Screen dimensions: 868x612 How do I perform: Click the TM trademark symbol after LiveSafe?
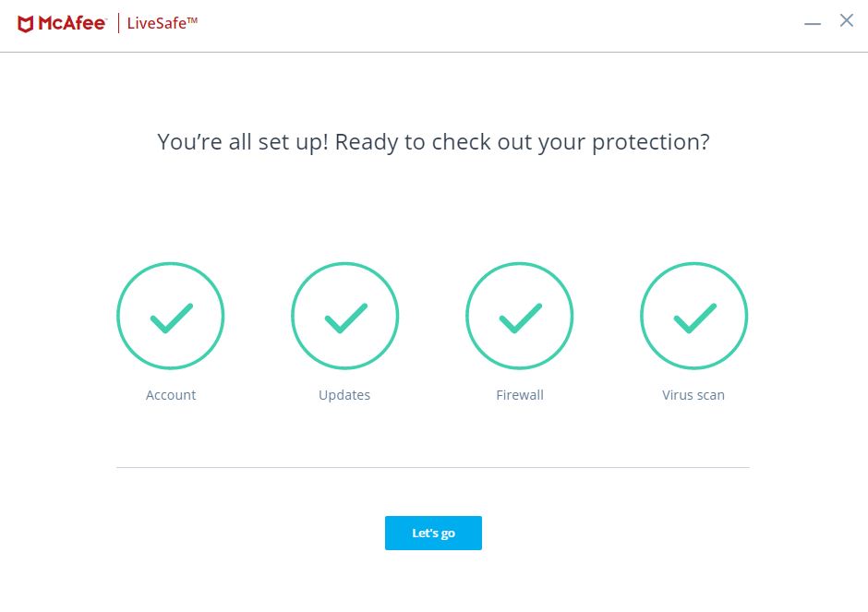coord(192,20)
